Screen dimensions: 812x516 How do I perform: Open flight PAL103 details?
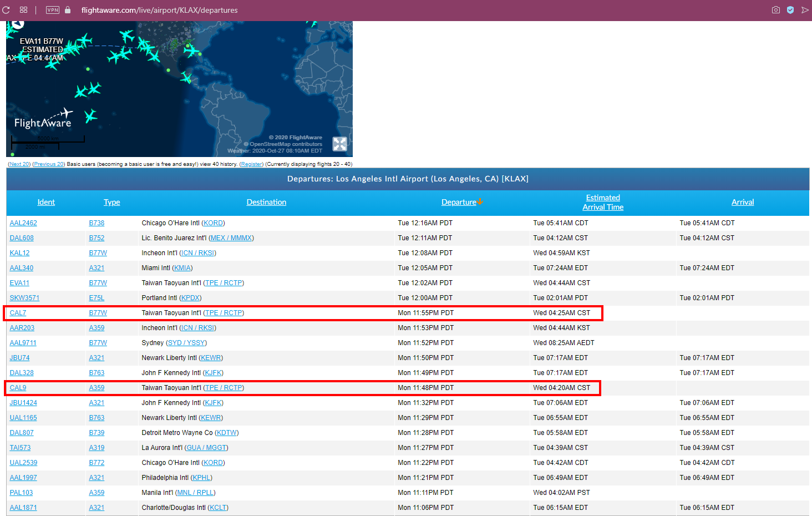[21, 493]
